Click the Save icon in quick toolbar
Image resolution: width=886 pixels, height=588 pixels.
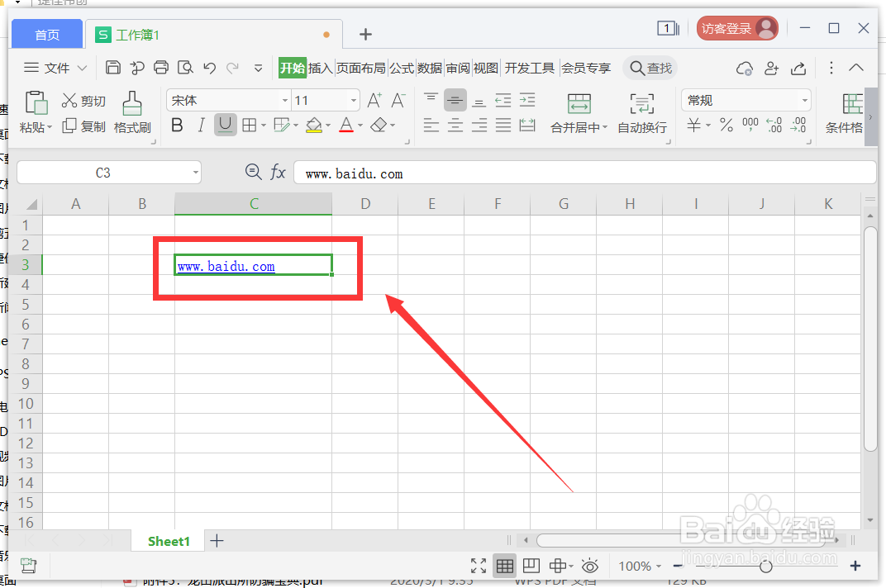[x=113, y=68]
